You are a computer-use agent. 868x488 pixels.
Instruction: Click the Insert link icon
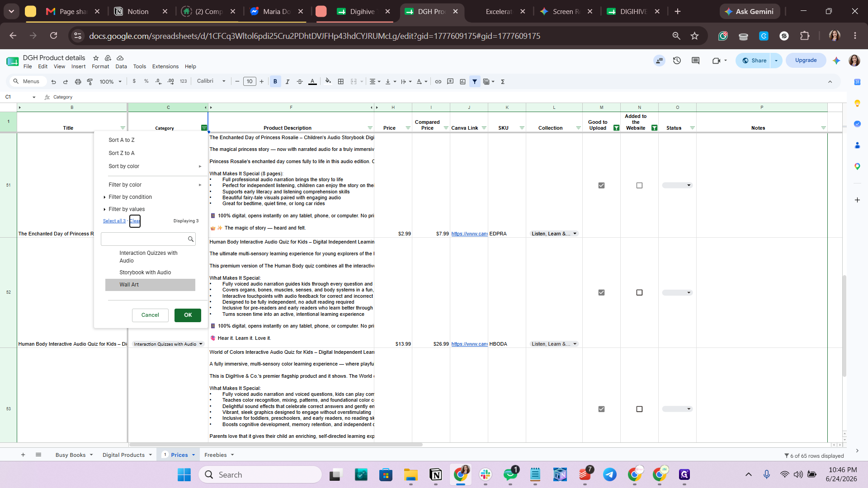point(438,82)
